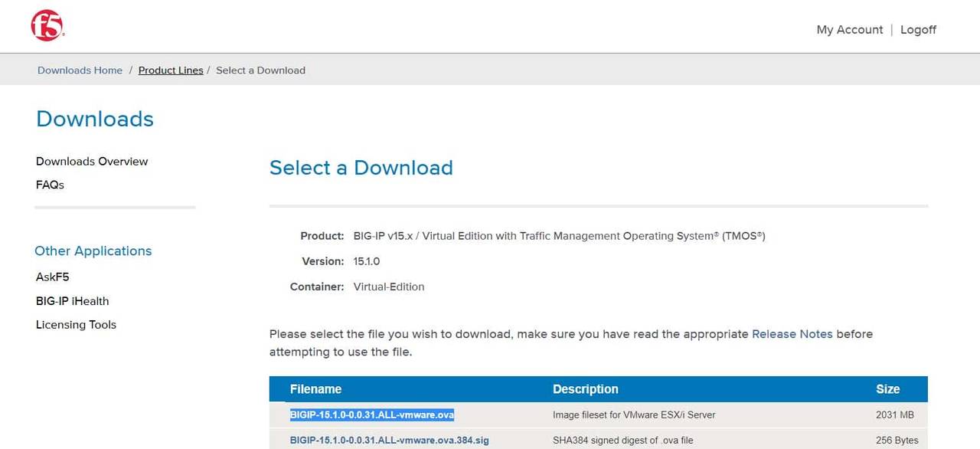The width and height of the screenshot is (980, 449).
Task: Open My Account link
Action: 850,30
